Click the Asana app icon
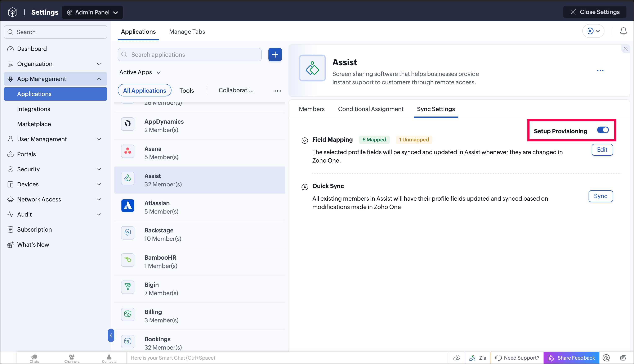The height and width of the screenshot is (364, 634). coord(128,151)
